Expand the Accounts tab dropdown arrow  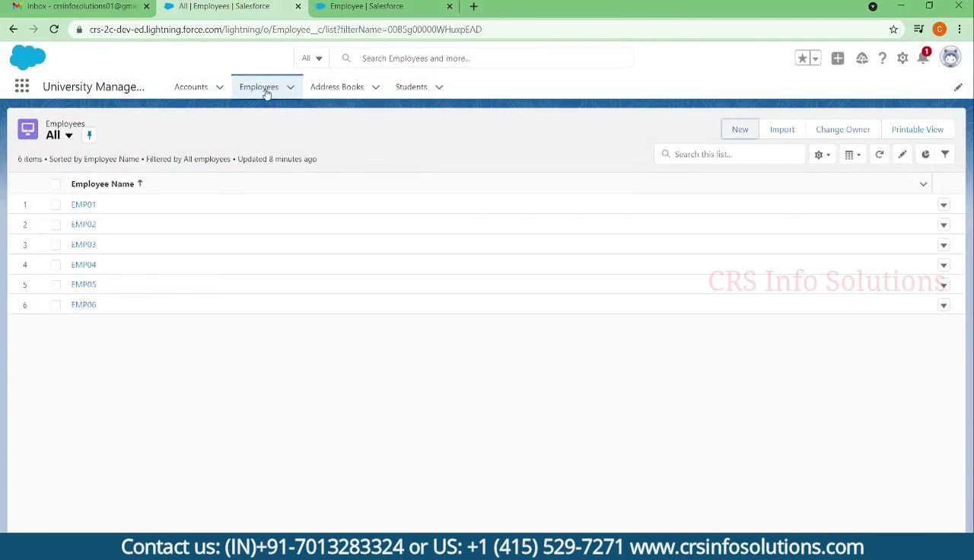[220, 87]
